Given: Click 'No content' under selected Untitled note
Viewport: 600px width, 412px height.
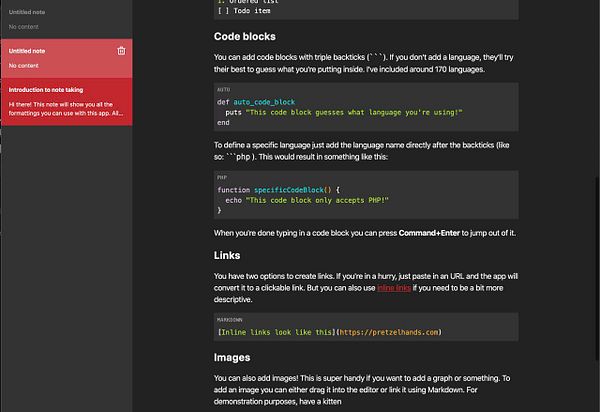Looking at the screenshot, I should (24, 66).
